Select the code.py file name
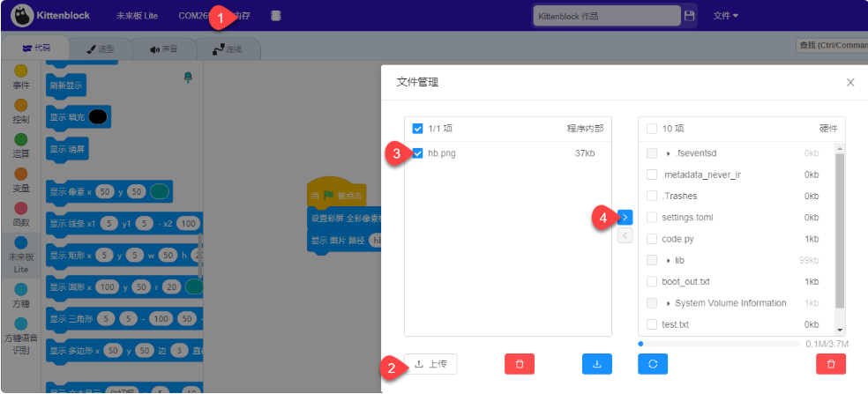The image size is (868, 394). (677, 239)
